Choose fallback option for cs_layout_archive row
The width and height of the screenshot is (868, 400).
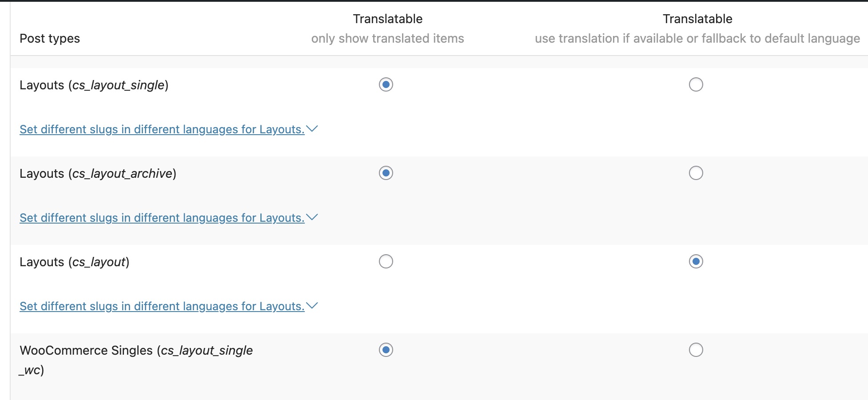pyautogui.click(x=696, y=173)
